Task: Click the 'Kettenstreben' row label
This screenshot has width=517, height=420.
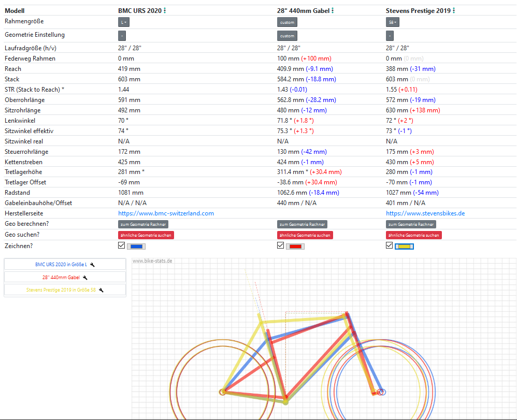Action: point(23,162)
